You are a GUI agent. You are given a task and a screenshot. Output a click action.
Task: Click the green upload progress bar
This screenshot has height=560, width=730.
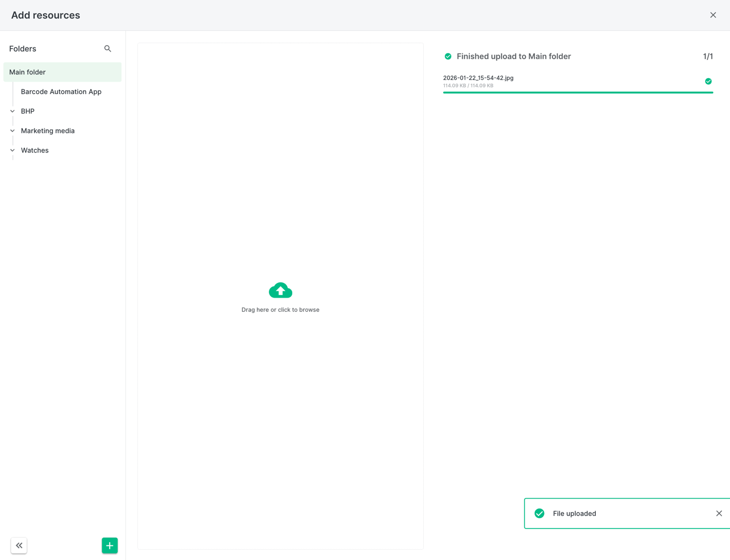point(577,92)
